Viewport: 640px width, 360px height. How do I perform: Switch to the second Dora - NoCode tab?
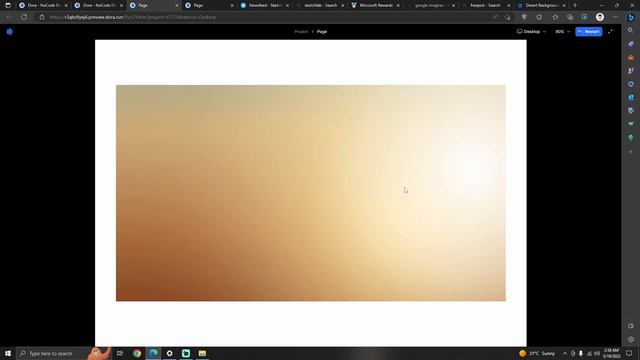(x=98, y=5)
